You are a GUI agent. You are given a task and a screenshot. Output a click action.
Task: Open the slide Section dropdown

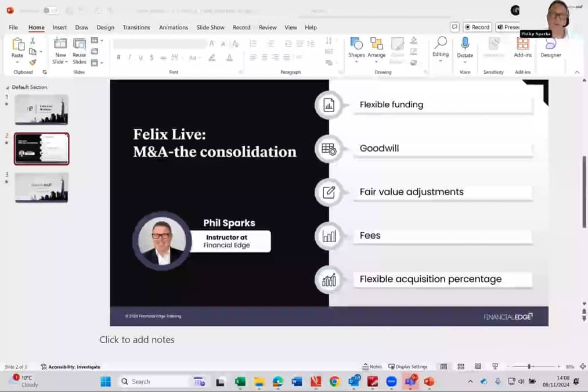(97, 63)
